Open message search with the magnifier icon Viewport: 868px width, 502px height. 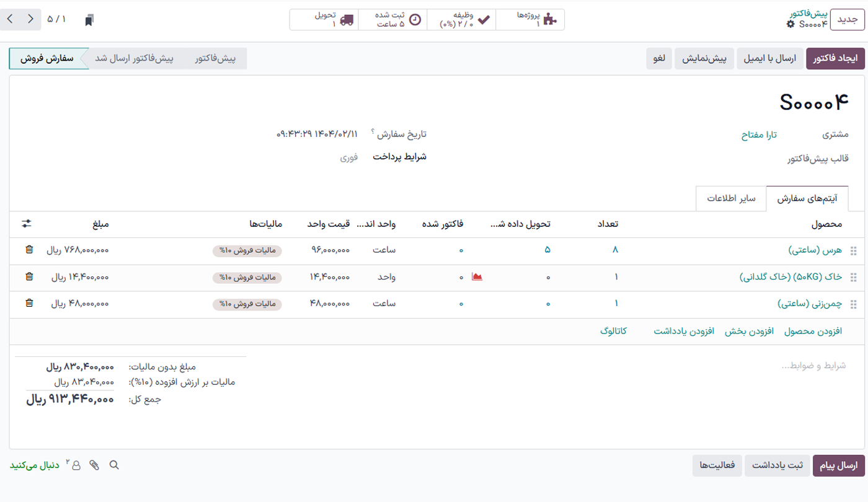[114, 464]
